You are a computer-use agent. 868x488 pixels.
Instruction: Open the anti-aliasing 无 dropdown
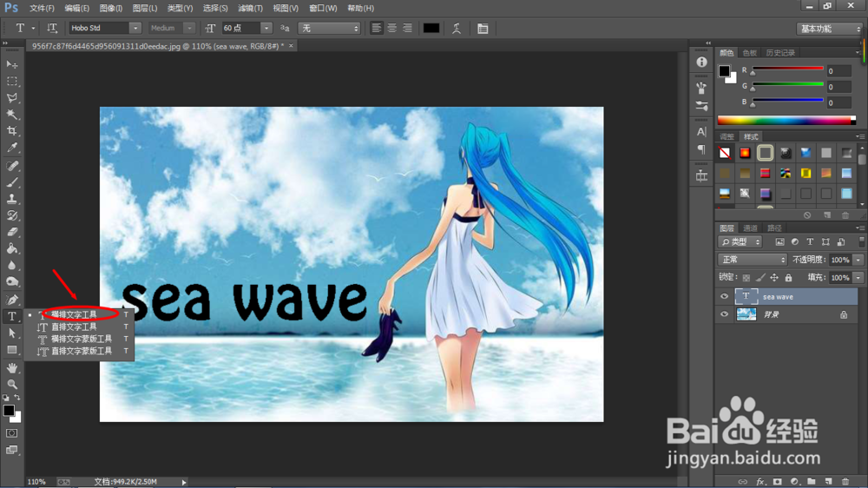point(329,29)
